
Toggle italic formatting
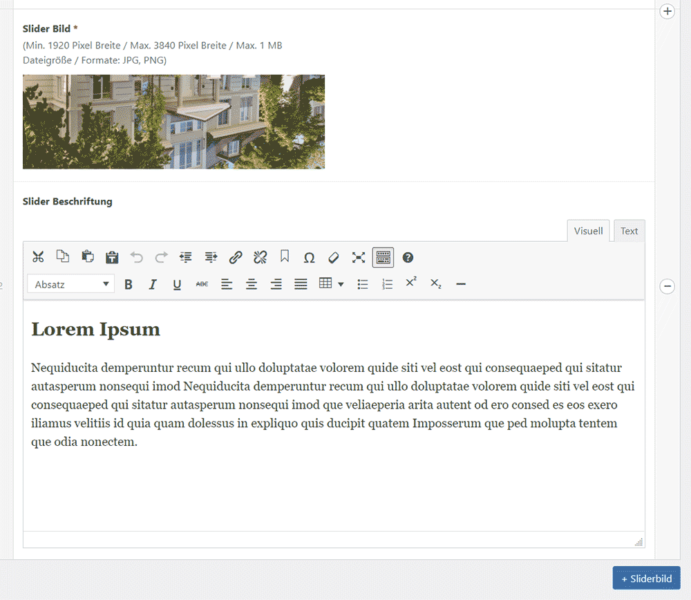pyautogui.click(x=153, y=285)
